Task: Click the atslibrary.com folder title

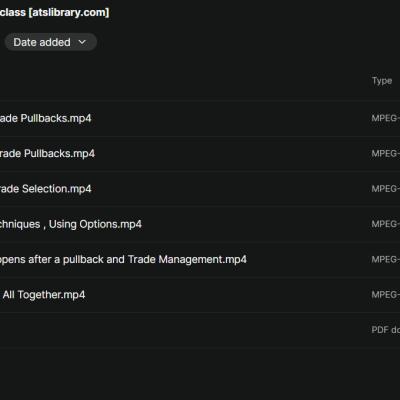Action: pyautogui.click(x=54, y=13)
